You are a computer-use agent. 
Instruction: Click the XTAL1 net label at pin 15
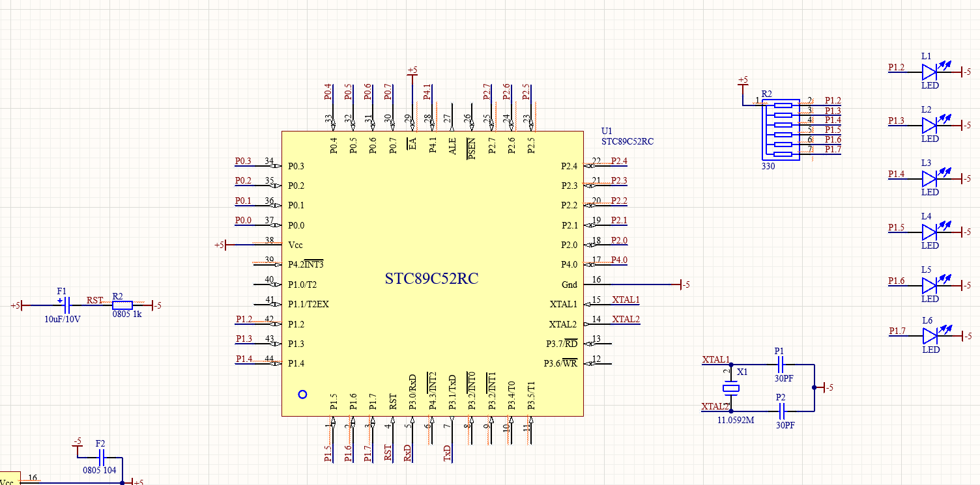pos(626,300)
